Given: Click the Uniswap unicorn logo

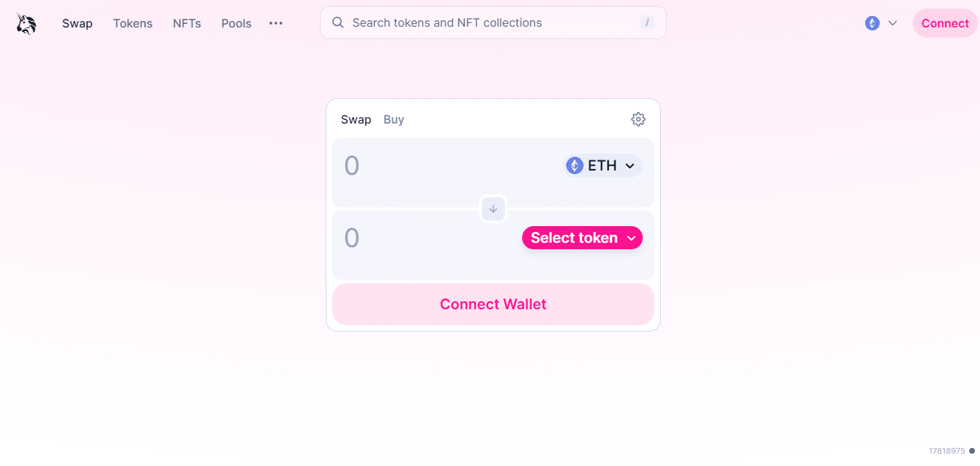Looking at the screenshot, I should [x=25, y=22].
